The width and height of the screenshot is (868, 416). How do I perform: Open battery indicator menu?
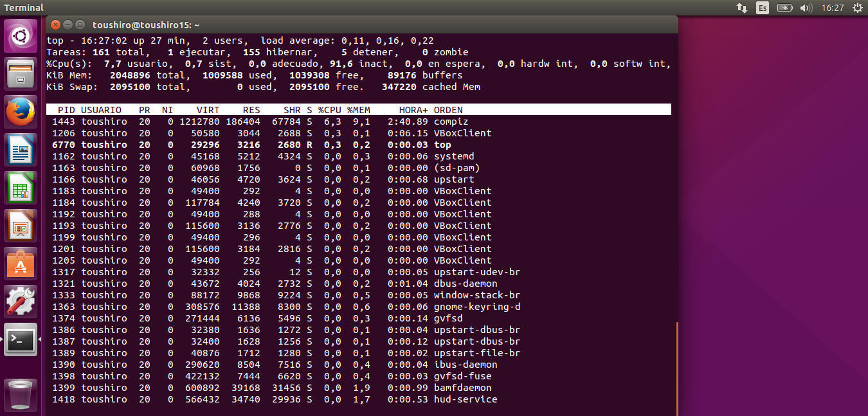click(784, 8)
